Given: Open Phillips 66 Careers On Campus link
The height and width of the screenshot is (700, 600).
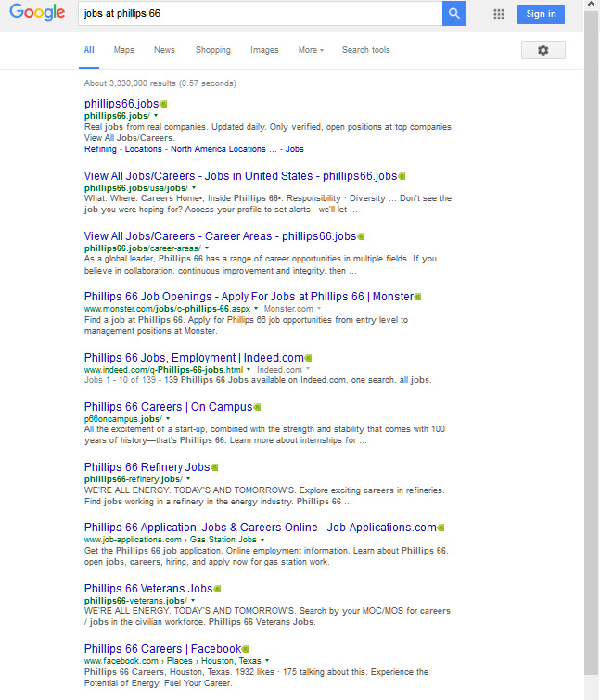Looking at the screenshot, I should pos(168,407).
